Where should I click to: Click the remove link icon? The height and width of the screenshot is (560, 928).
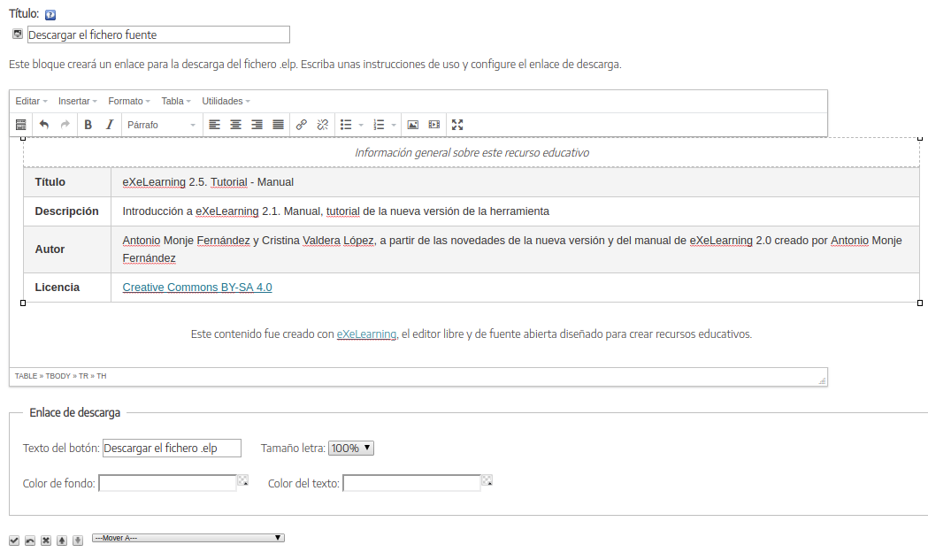coord(323,125)
